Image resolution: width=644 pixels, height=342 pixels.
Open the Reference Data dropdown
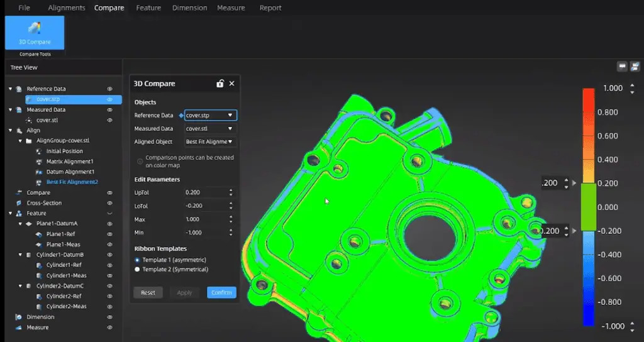pos(210,115)
